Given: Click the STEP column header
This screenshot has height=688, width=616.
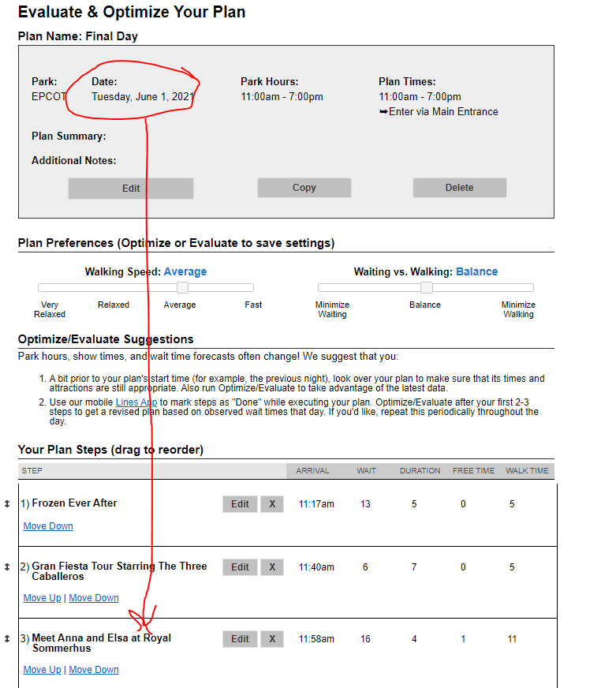Looking at the screenshot, I should pyautogui.click(x=32, y=471).
